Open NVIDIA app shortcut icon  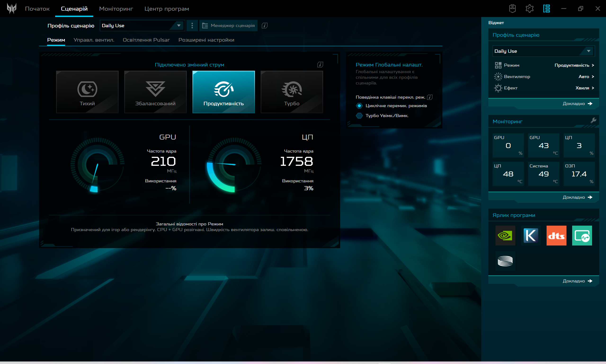[x=505, y=236]
